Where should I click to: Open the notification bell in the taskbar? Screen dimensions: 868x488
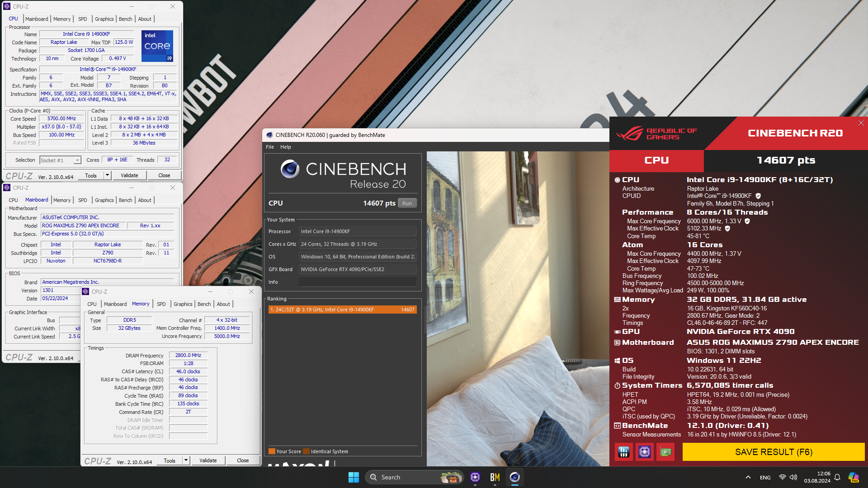[837, 477]
